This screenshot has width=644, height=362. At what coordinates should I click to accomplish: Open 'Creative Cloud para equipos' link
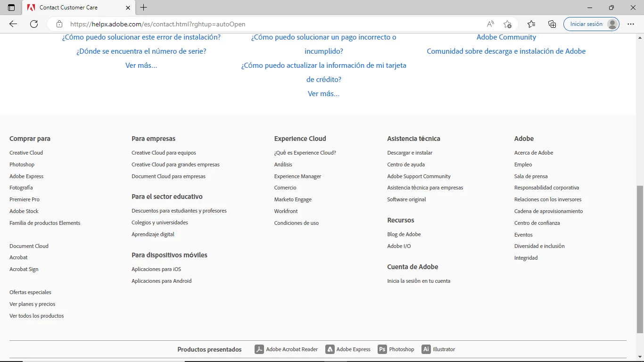[164, 153]
